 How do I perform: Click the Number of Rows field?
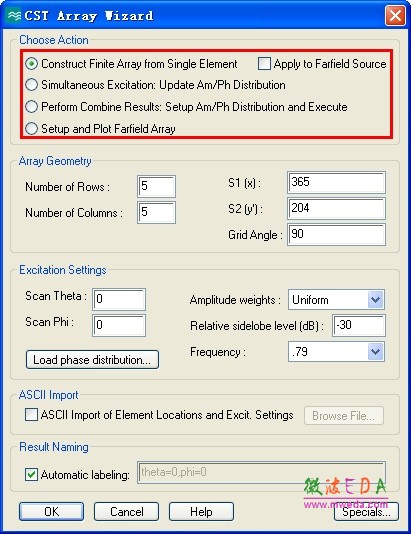pos(157,186)
